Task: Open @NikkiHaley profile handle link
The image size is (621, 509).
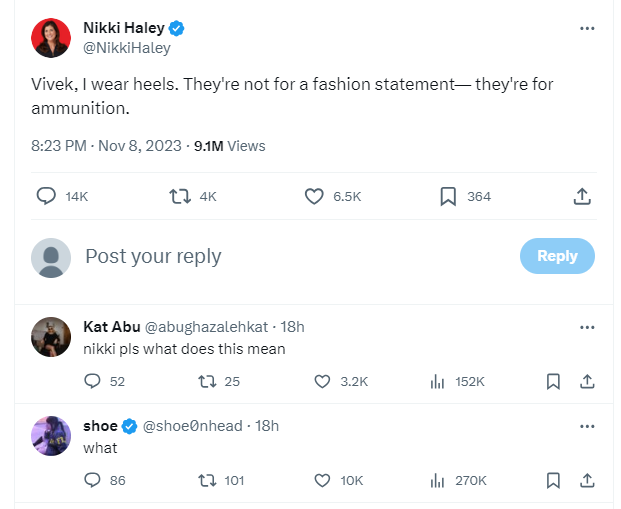Action: tap(126, 48)
